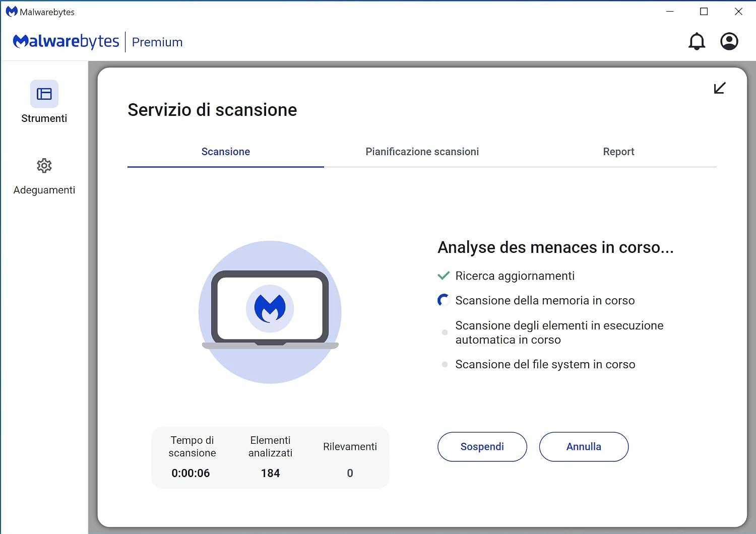Click the green checkmark next to Ricerca aggiornamenti
This screenshot has height=534, width=756.
(x=444, y=276)
